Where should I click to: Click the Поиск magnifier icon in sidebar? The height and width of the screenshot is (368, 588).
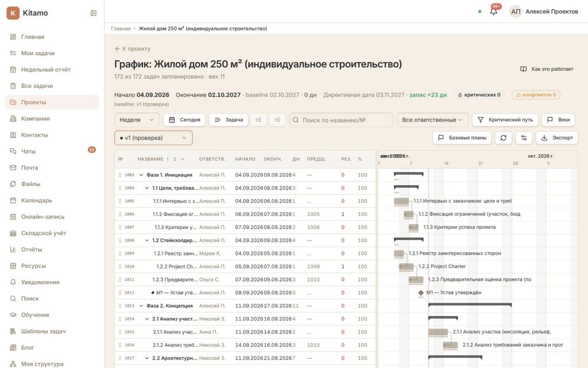[13, 298]
